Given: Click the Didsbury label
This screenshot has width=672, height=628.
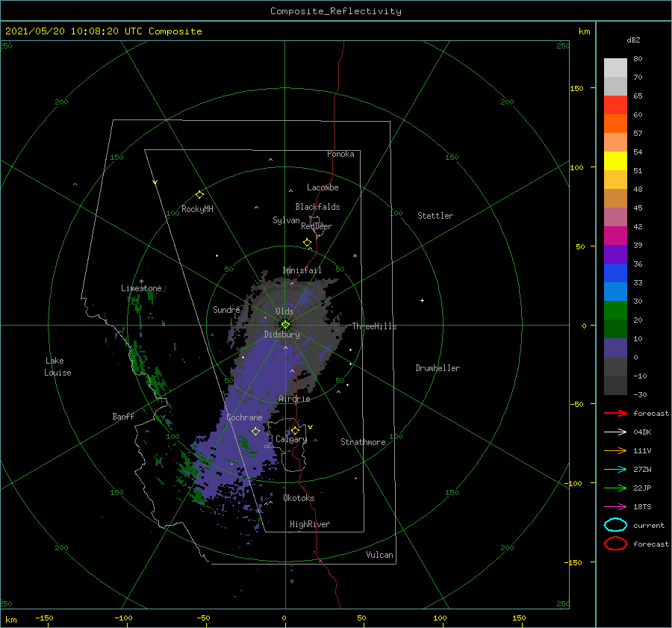Looking at the screenshot, I should [281, 335].
